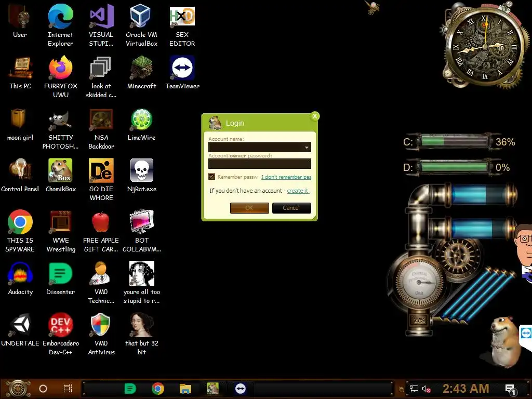The image size is (532, 399).
Task: Open Task View on the taskbar
Action: 68,389
